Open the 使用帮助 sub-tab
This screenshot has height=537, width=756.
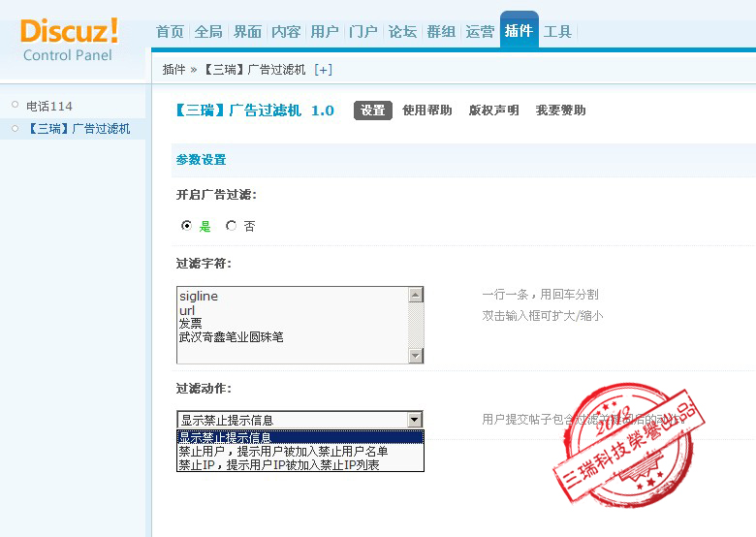[x=427, y=111]
